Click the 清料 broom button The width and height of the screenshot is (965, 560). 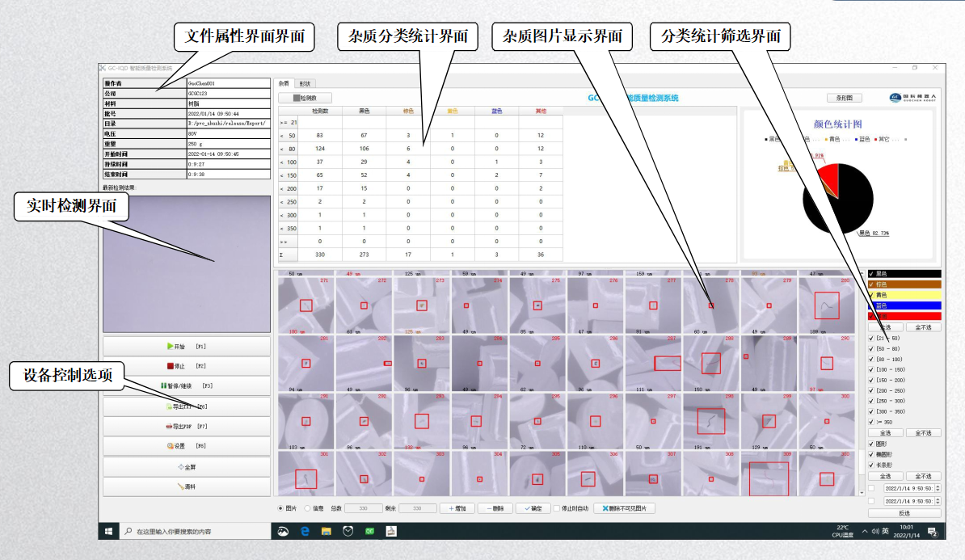186,486
